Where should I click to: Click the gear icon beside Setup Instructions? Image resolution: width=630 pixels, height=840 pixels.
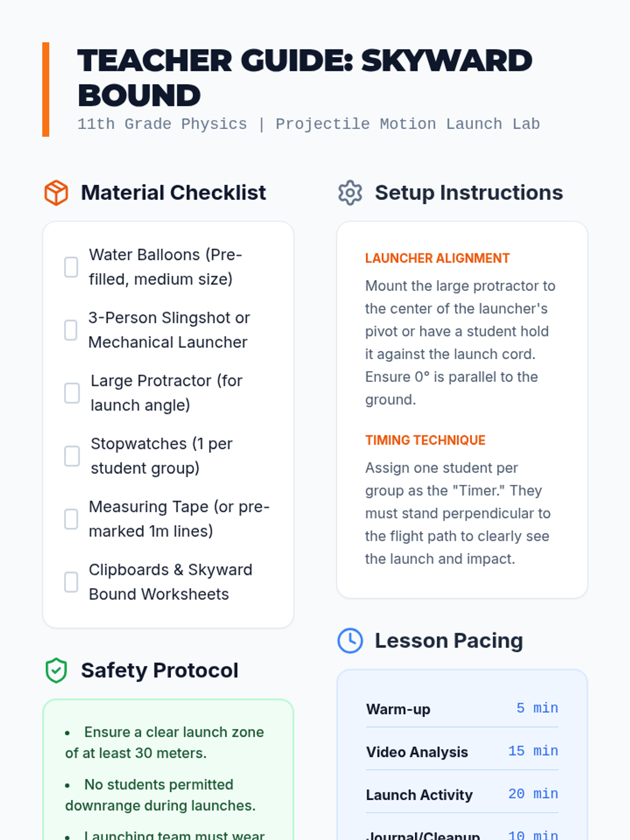350,193
